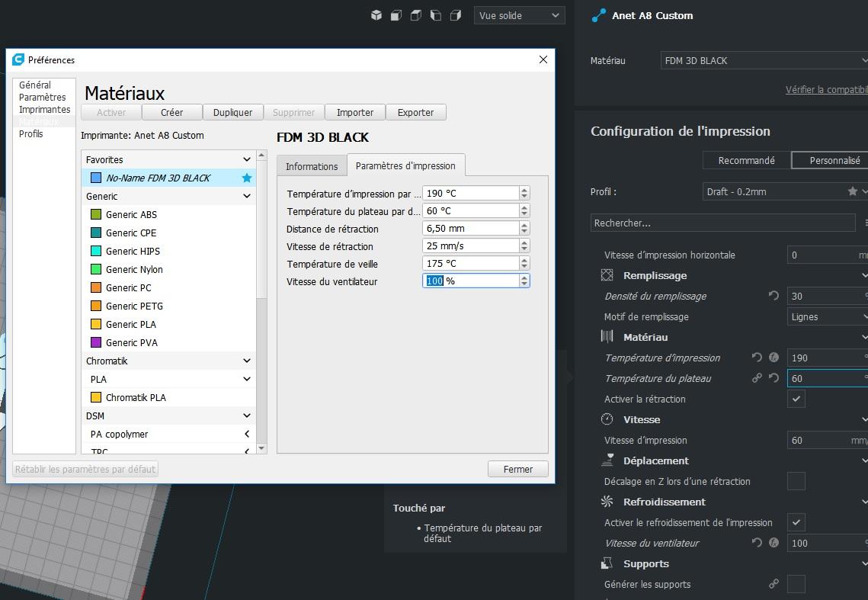Toggle favorite star on No-Name FDM 3D BLACK
The height and width of the screenshot is (600, 868).
pyautogui.click(x=247, y=178)
